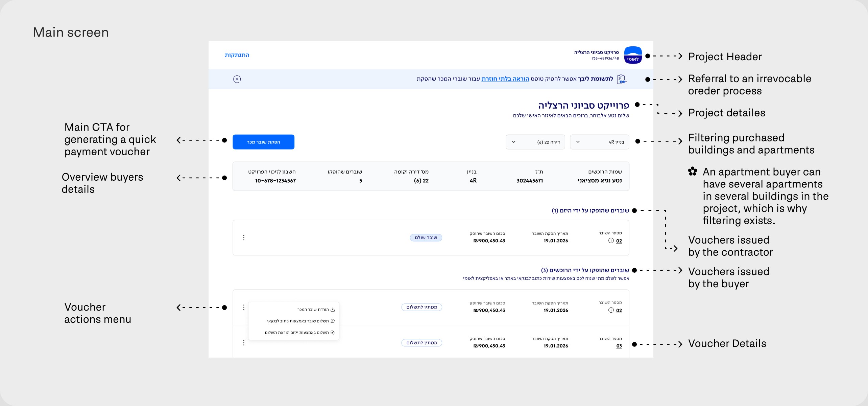868x406 pixels.
Task: Click the buyers' names נטע וגיא מסציאני
Action: 600,181
